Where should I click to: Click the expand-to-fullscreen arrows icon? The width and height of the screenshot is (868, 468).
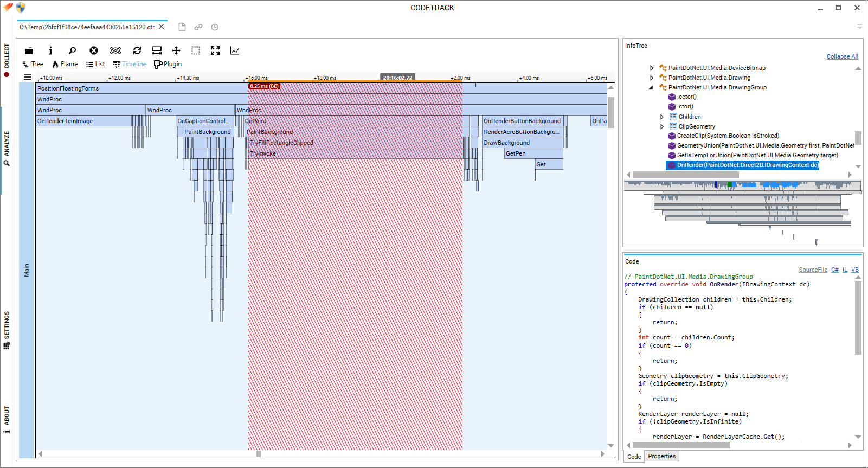point(215,50)
